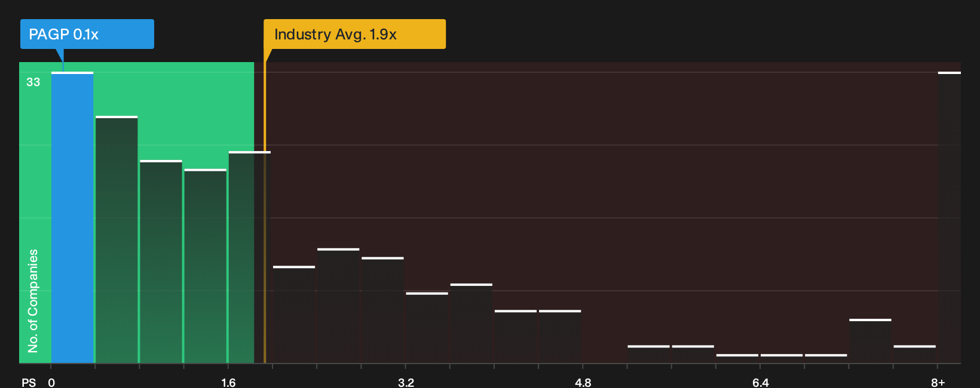Screen dimensions: 980x388
Task: Click the 3.2 x-axis tick label
Action: 406,383
